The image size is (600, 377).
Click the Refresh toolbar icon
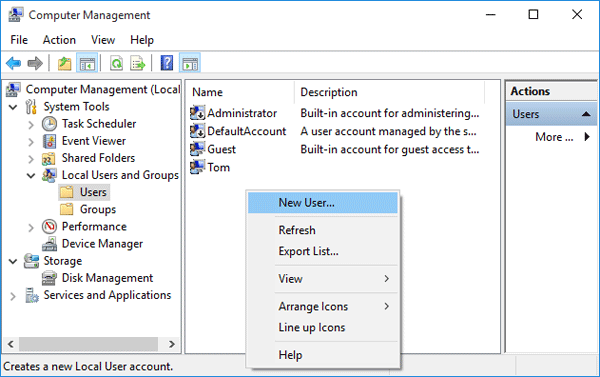[116, 63]
